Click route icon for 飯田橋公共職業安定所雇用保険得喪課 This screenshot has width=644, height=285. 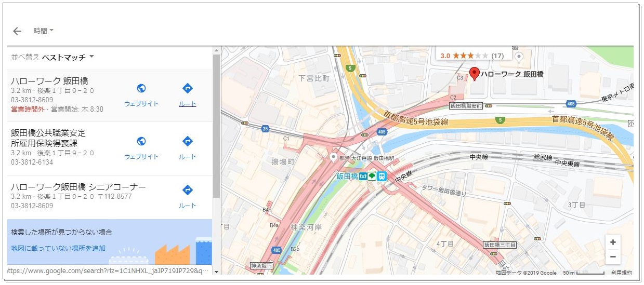[188, 141]
